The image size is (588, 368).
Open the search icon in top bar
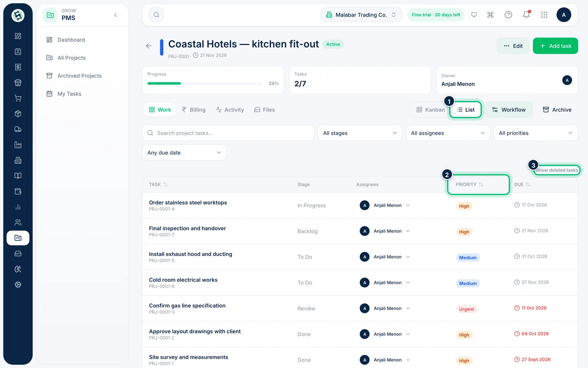click(156, 15)
